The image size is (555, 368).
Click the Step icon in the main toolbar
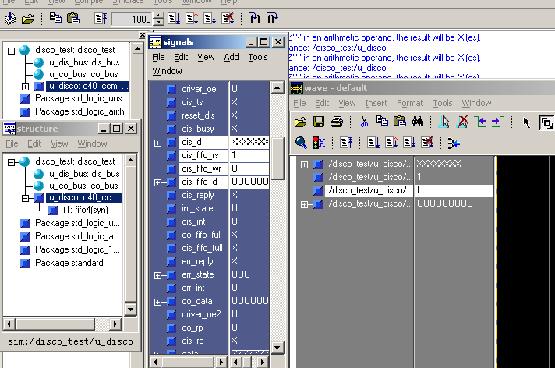coord(255,18)
